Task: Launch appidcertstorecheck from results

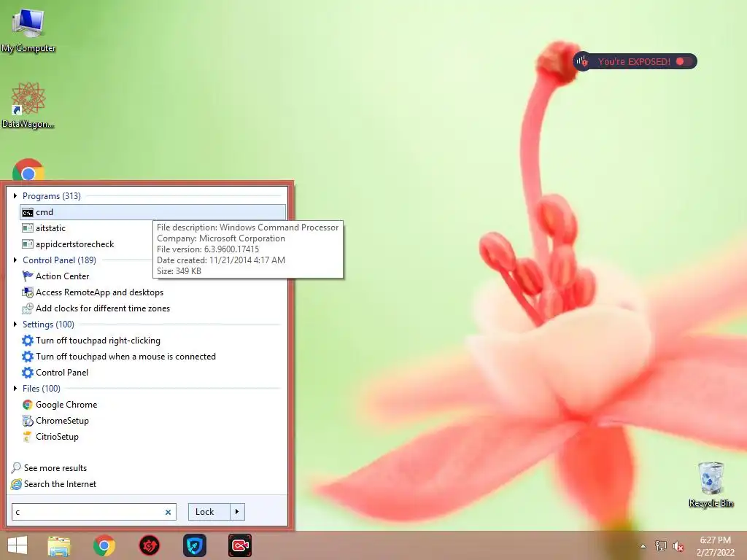Action: 68,244
